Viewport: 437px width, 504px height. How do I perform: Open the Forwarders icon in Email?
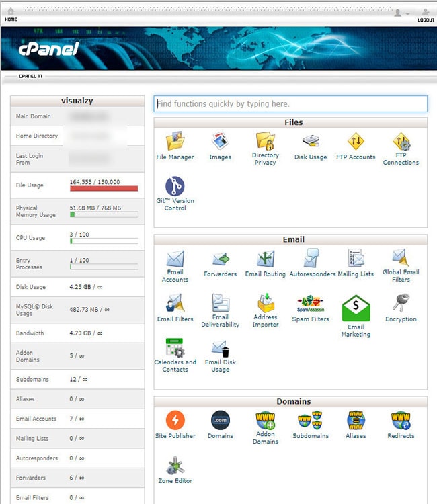pyautogui.click(x=221, y=259)
